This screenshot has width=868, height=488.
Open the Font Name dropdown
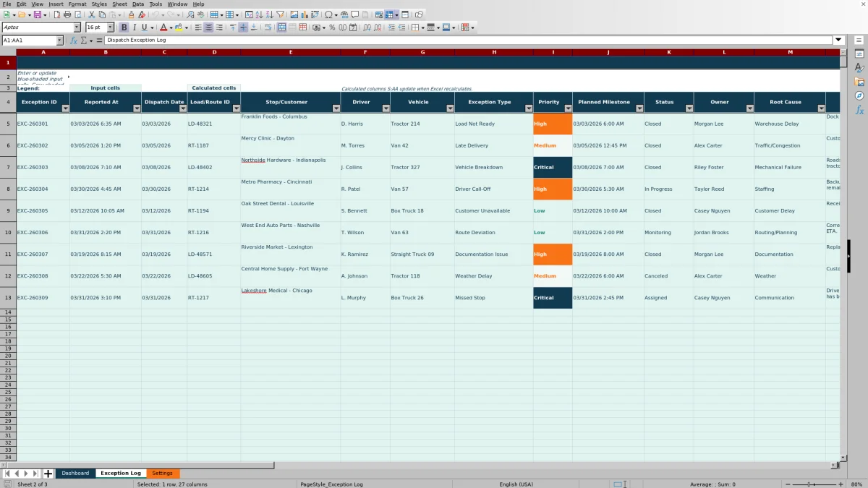pyautogui.click(x=77, y=27)
